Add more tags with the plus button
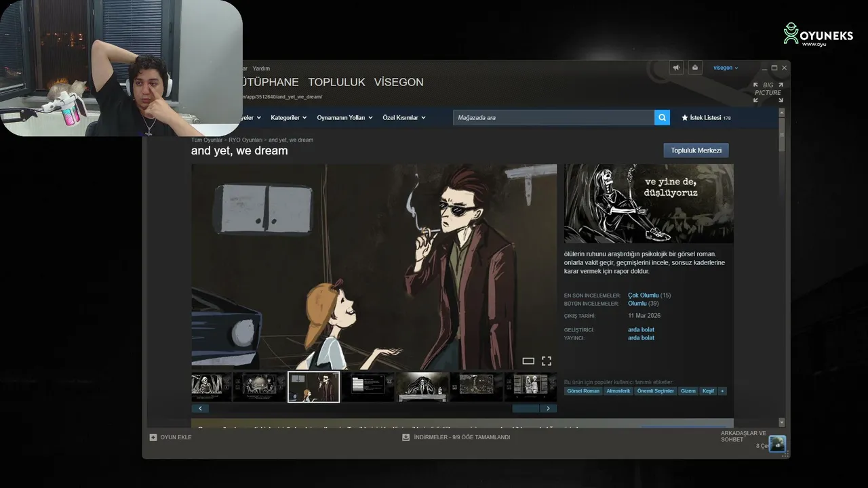 point(722,391)
